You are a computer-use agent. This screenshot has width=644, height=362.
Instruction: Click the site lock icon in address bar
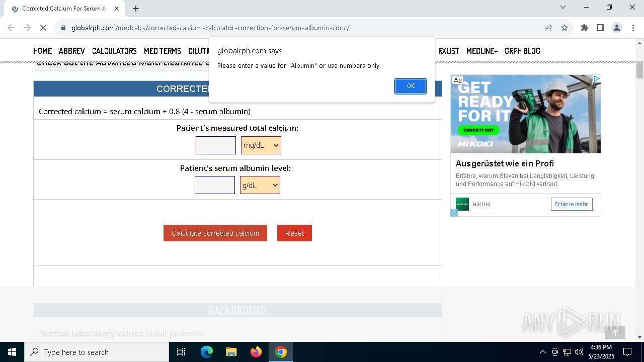pos(63,28)
